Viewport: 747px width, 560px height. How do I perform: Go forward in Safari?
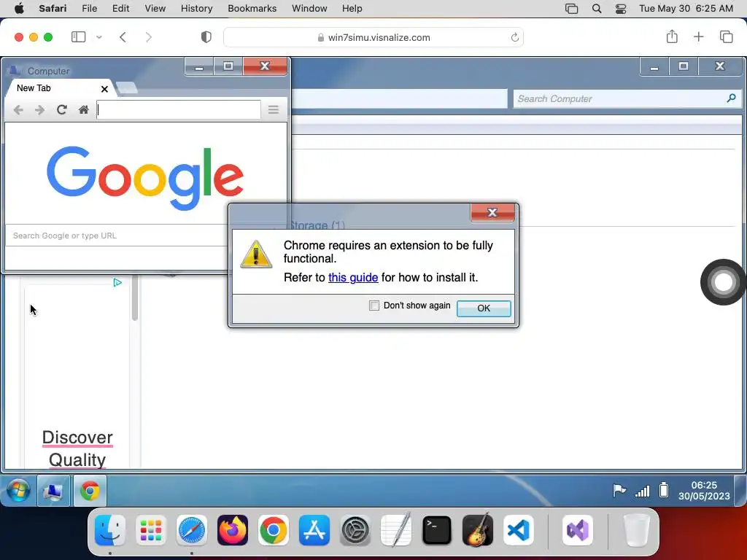(x=148, y=37)
